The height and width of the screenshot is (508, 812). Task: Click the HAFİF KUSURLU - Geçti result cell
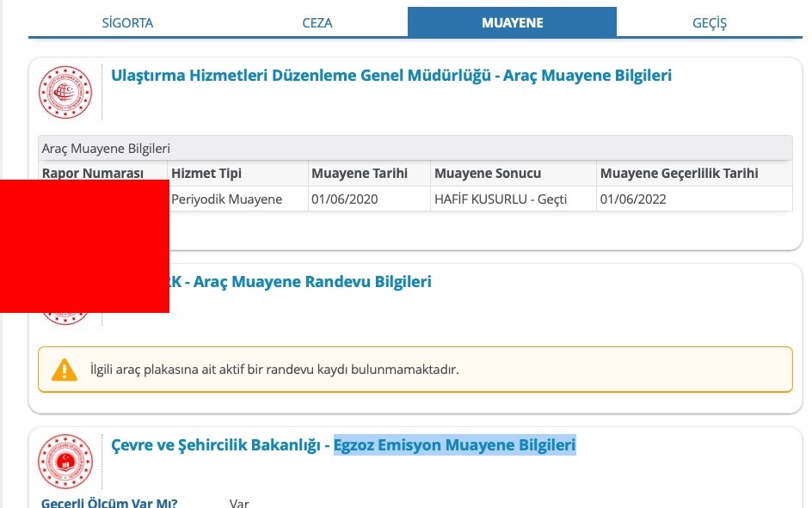[501, 199]
